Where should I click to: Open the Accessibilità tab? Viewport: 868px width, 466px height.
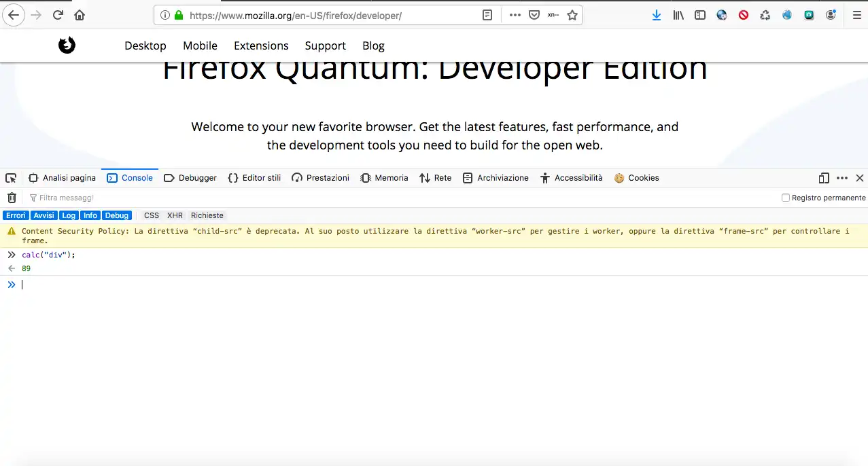click(572, 178)
